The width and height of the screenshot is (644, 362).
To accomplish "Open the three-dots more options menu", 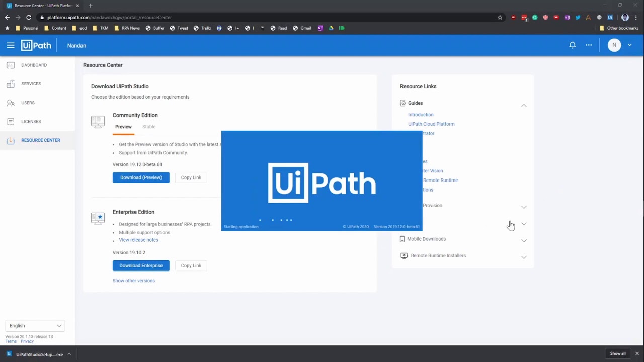I will click(589, 45).
